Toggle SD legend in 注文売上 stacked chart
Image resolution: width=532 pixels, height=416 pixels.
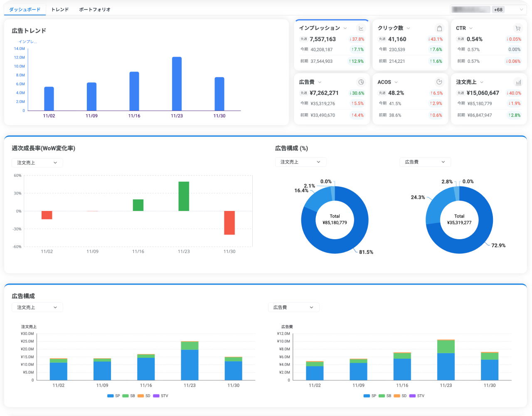coord(144,396)
